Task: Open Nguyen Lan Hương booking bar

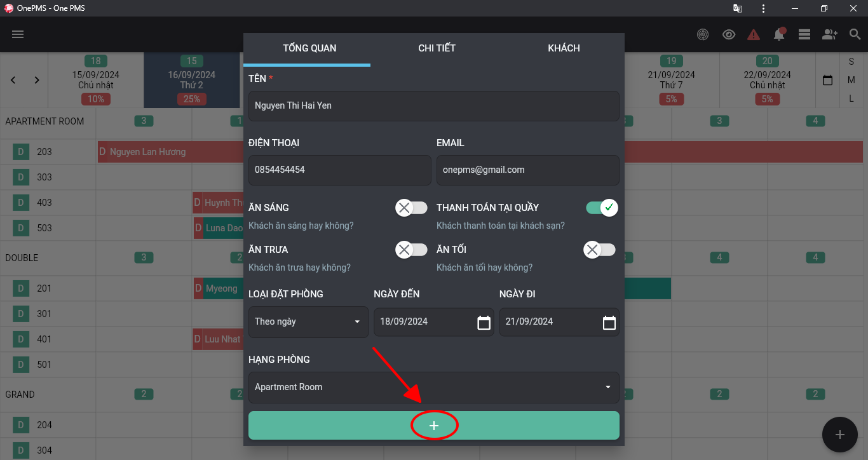Action: pos(170,152)
